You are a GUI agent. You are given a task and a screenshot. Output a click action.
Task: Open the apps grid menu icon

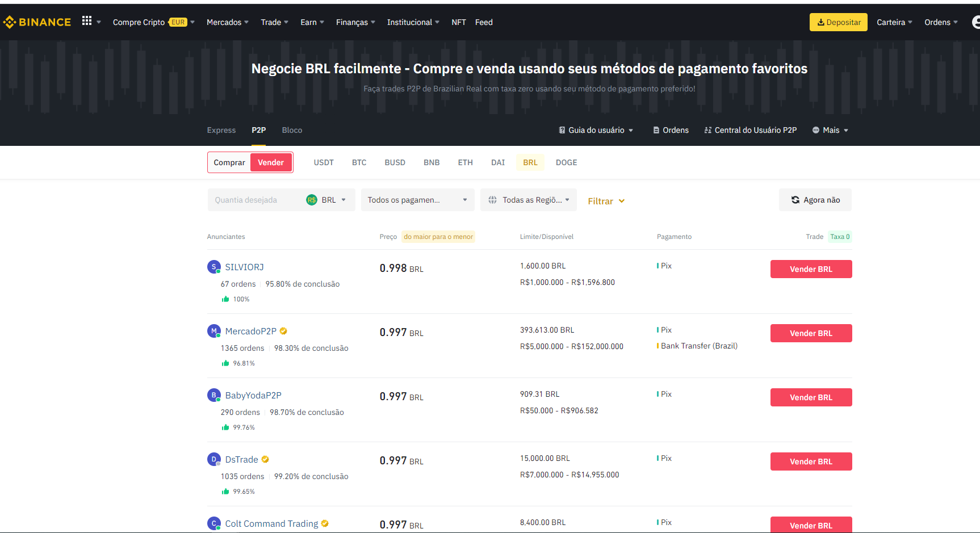[87, 21]
